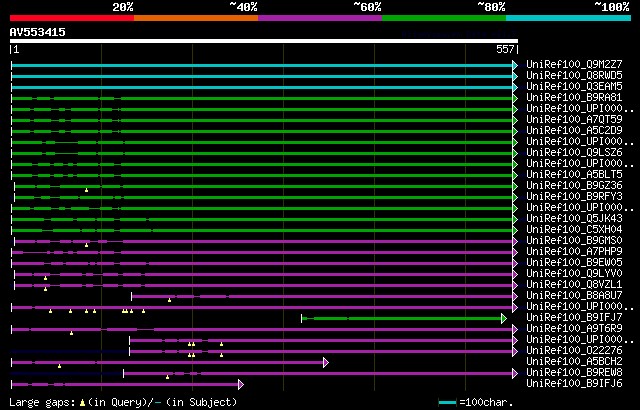640x410 pixels.
Task: Open hit UniRef100_Q3EAM5 label
Action: point(574,86)
